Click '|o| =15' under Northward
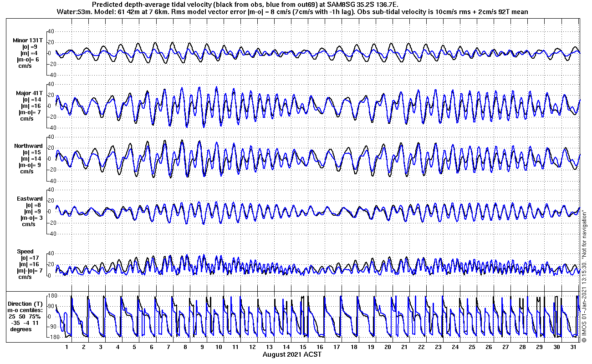 (x=31, y=152)
